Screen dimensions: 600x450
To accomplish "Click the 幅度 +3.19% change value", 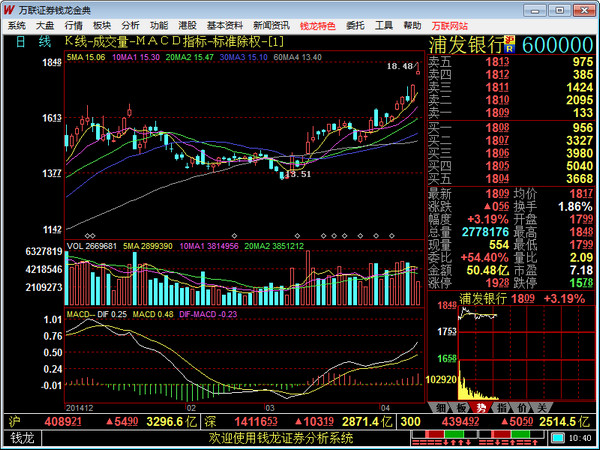I will coord(488,220).
